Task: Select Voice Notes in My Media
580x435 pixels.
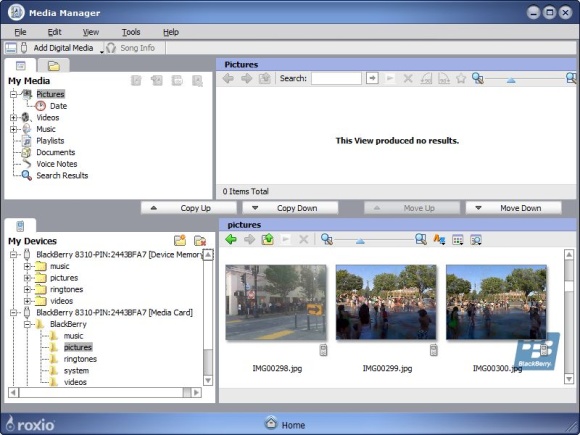Action: coord(57,164)
